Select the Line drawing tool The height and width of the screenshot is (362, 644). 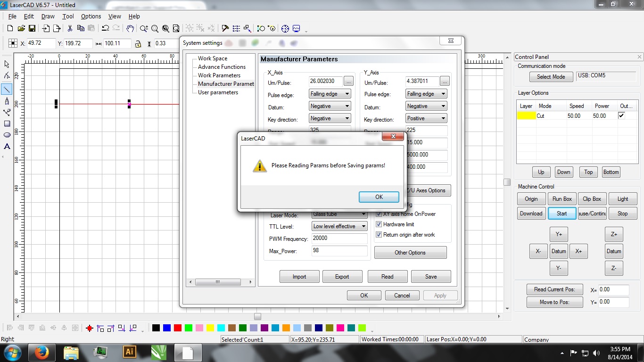7,89
